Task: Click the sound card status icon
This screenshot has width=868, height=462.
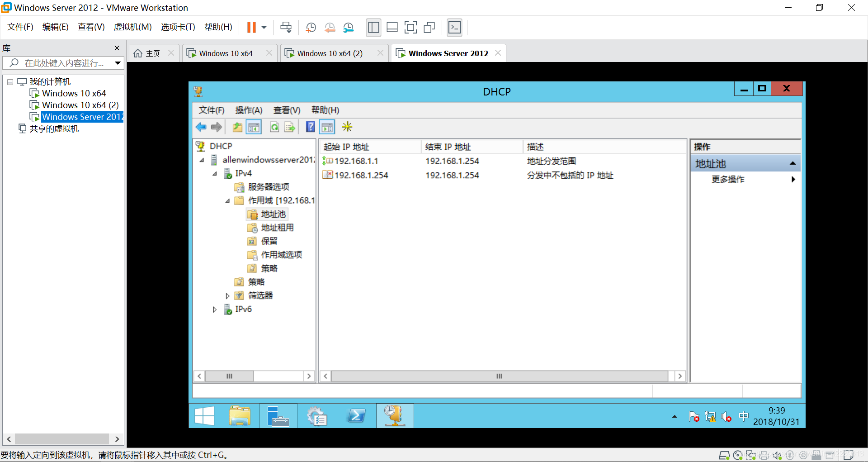Action: 777,455
